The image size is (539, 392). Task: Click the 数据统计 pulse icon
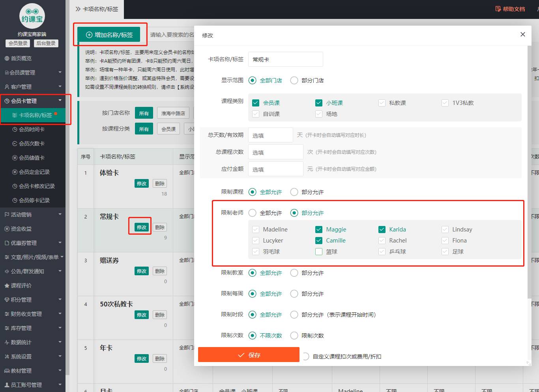[7, 342]
